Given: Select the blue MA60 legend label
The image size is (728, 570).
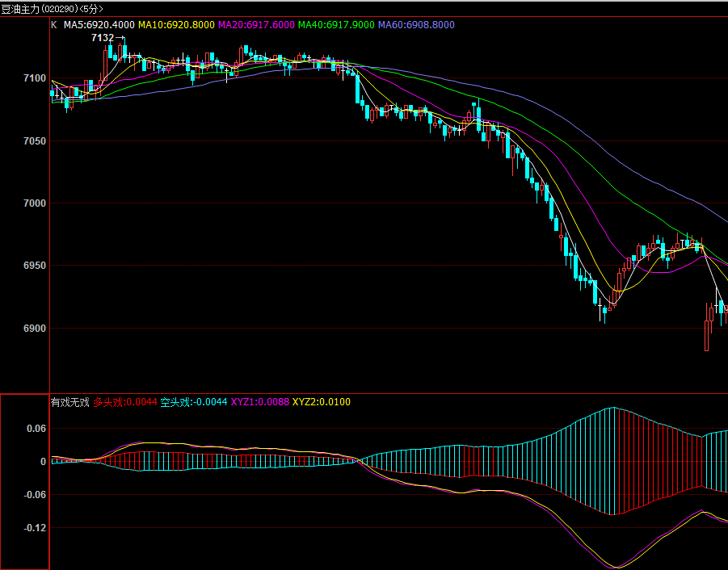Looking at the screenshot, I should click(x=416, y=25).
